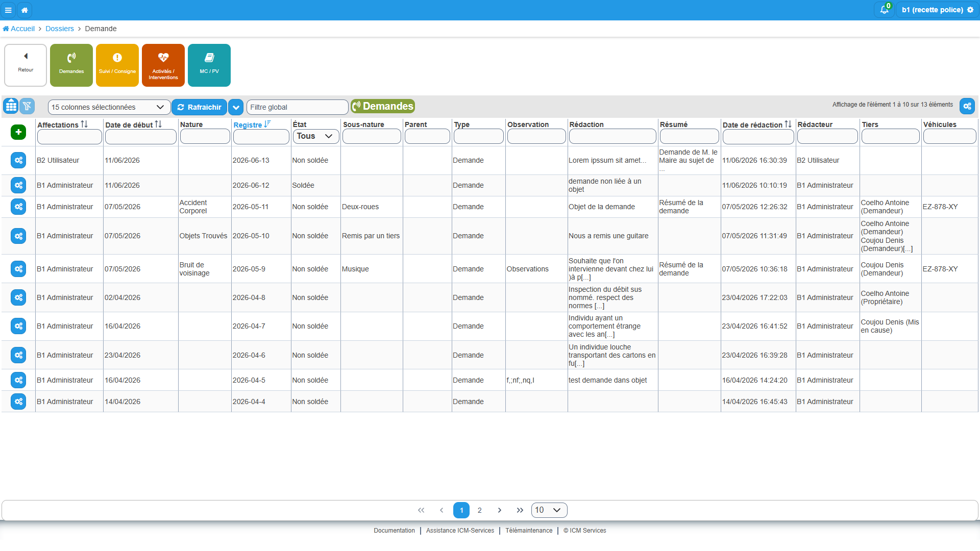Open Dossiers breadcrumb link
Screen dimensions: 980x551
pos(60,29)
